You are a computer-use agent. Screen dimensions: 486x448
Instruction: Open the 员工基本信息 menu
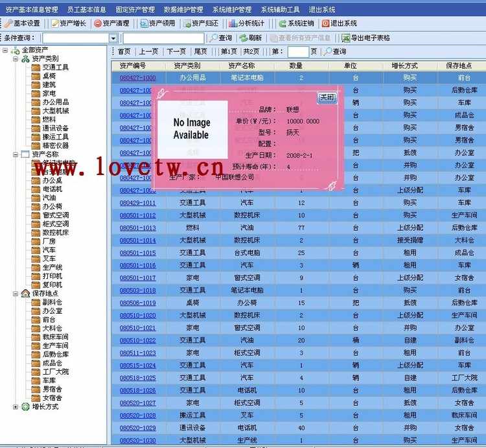86,10
